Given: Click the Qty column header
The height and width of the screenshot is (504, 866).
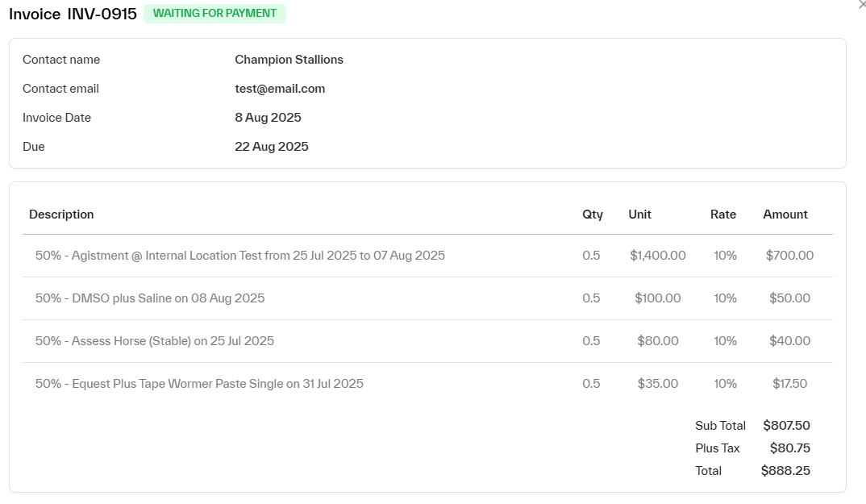Looking at the screenshot, I should (593, 215).
